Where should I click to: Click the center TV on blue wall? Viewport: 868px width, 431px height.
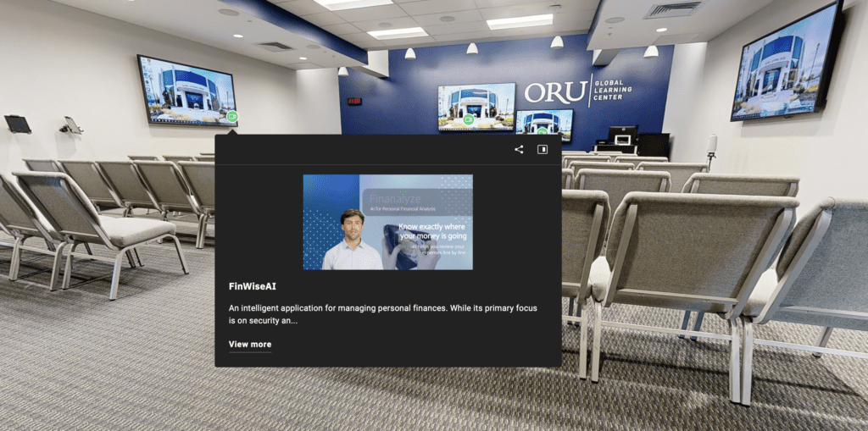476,104
